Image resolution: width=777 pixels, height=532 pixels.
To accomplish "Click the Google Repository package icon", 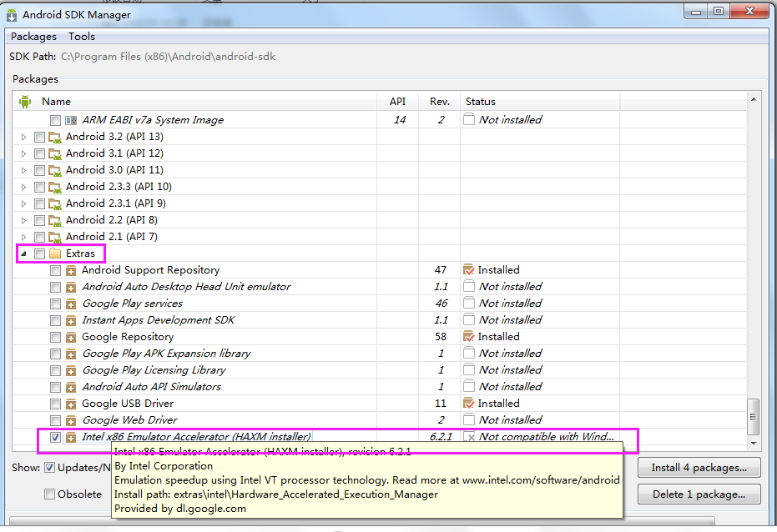I will coord(71,338).
